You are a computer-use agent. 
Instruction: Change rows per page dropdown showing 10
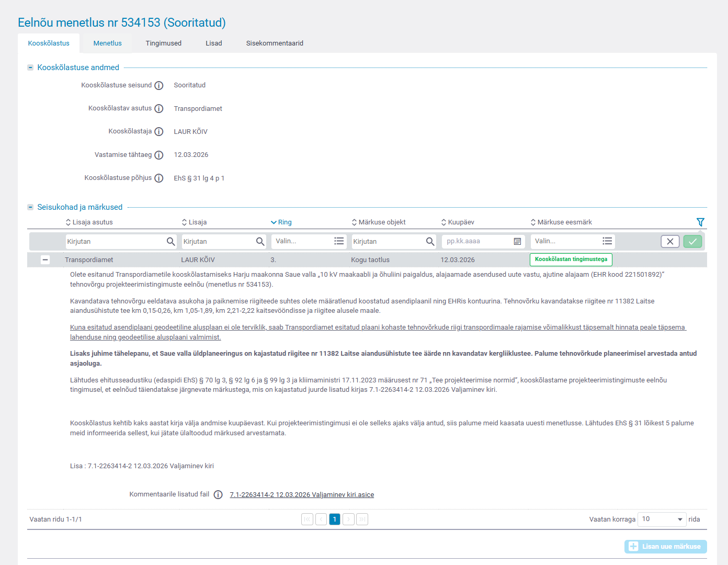tap(662, 519)
